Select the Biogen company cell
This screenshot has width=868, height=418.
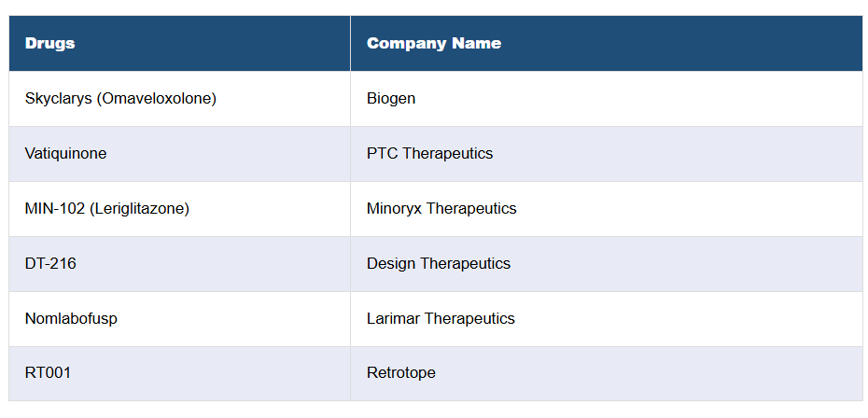point(391,98)
